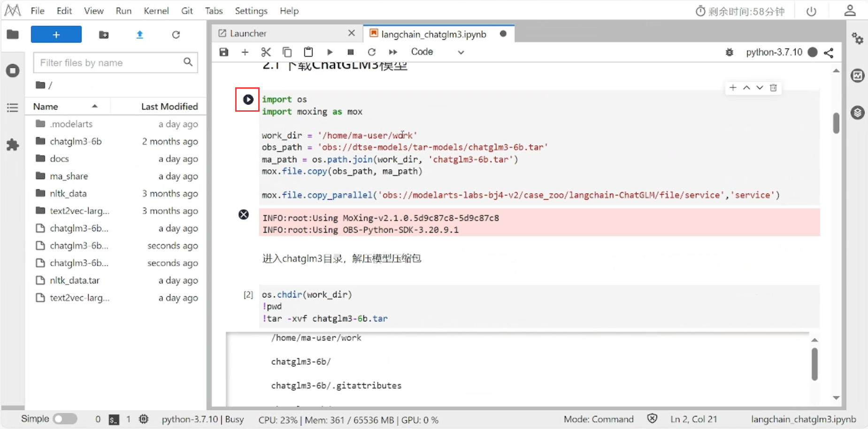Upload files with the upload arrow icon
This screenshot has height=429, width=868.
139,35
